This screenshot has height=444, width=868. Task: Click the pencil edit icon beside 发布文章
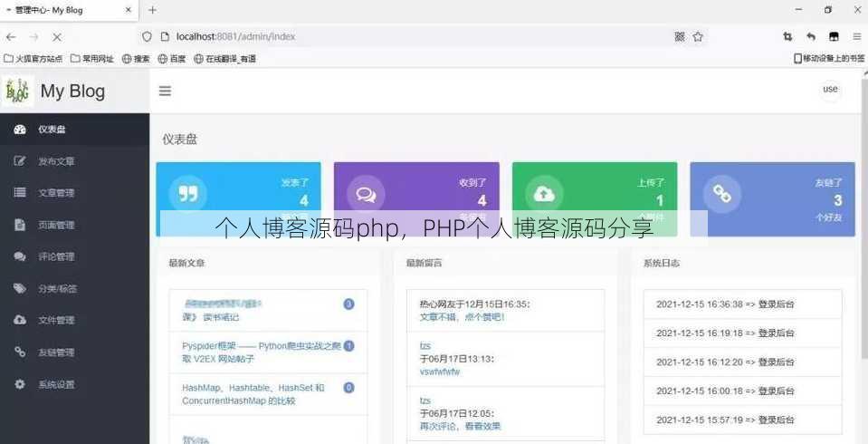tap(20, 161)
